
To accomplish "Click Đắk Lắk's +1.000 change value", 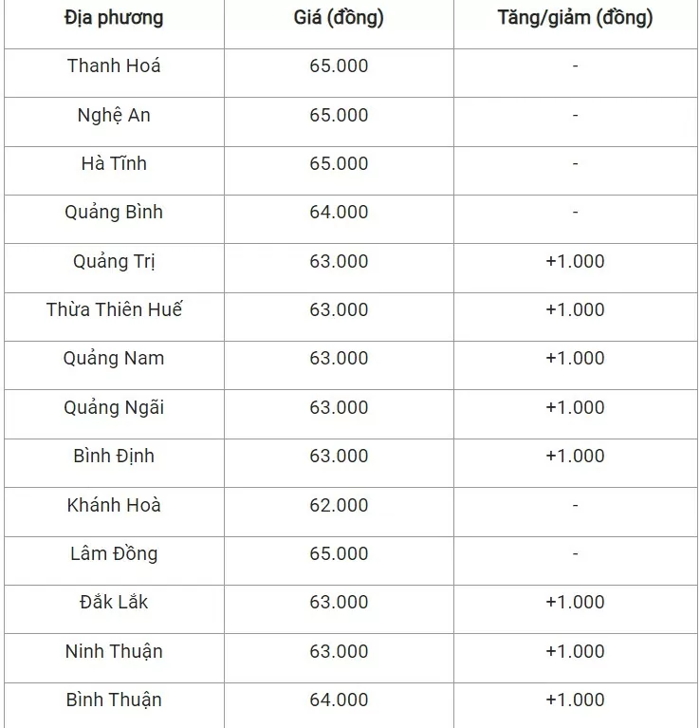I will click(575, 603).
